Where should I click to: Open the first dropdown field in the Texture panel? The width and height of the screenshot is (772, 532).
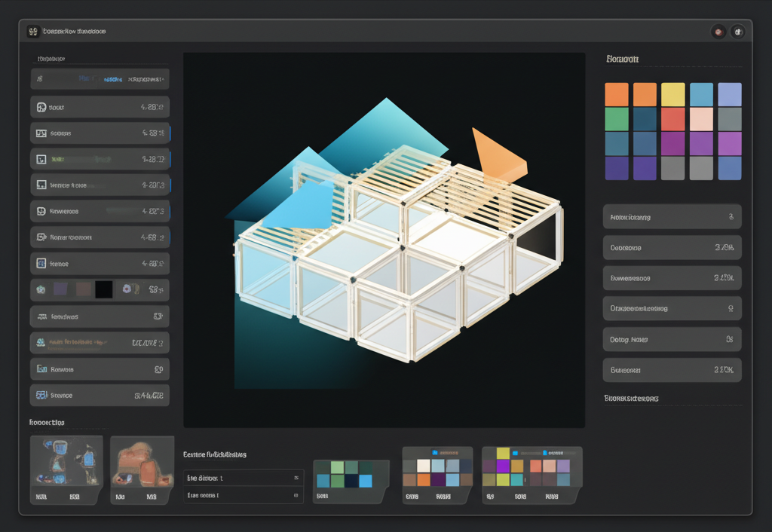241,478
